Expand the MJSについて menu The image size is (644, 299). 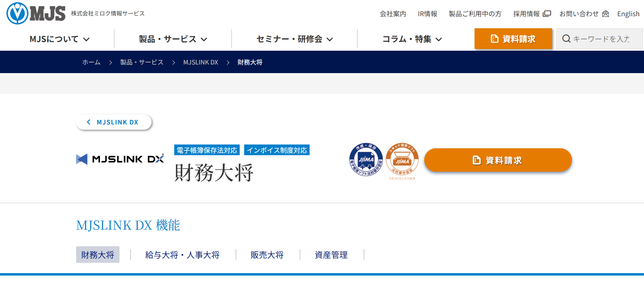[x=60, y=39]
